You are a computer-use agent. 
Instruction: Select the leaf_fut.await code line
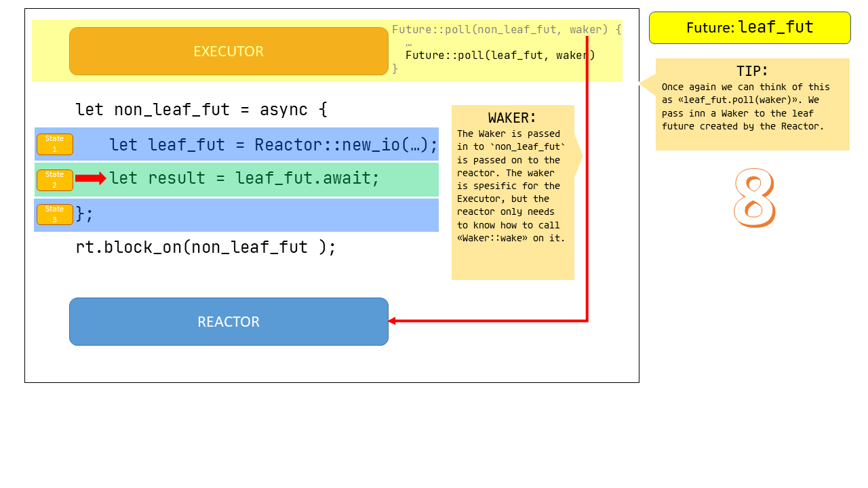pos(244,179)
